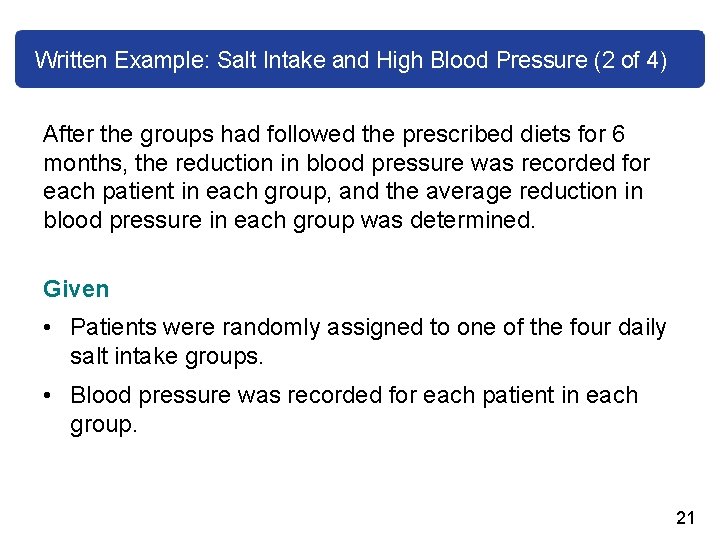Click the "(2 of 4)" title indicator

tap(630, 60)
